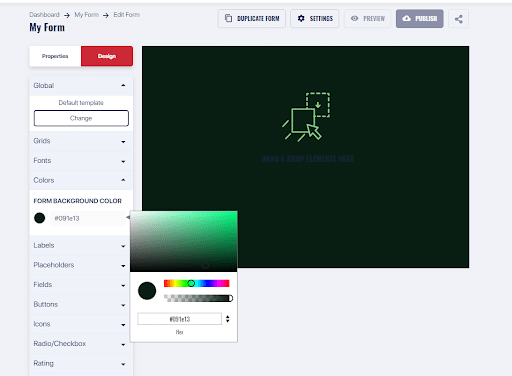Click the picker's round color preview

tap(147, 291)
